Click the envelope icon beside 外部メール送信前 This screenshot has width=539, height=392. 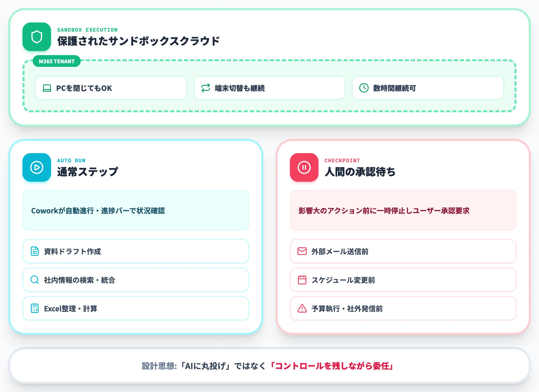[x=302, y=251]
